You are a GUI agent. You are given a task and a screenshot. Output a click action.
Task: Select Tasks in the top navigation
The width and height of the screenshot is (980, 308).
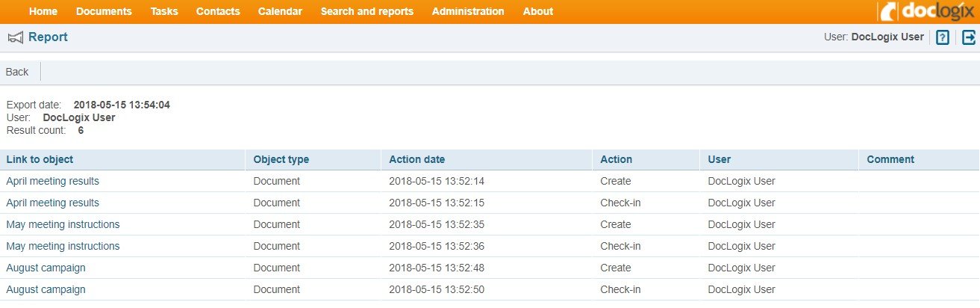[164, 11]
